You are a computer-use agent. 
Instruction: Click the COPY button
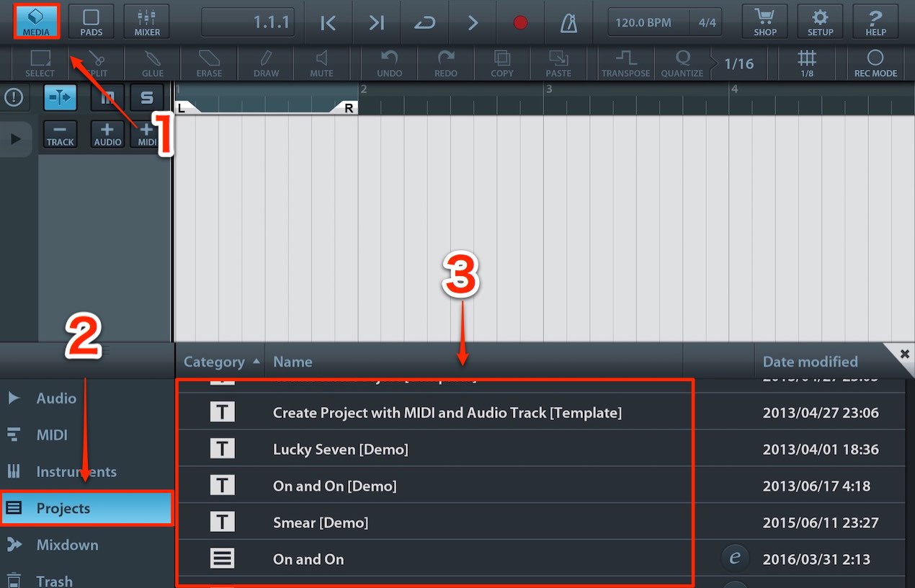click(502, 63)
